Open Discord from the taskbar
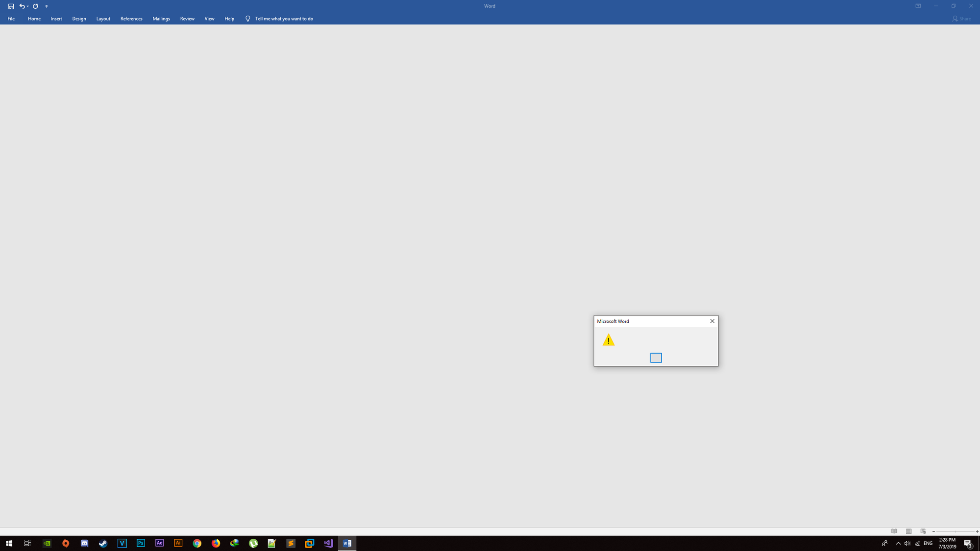This screenshot has width=980, height=551. [x=84, y=543]
